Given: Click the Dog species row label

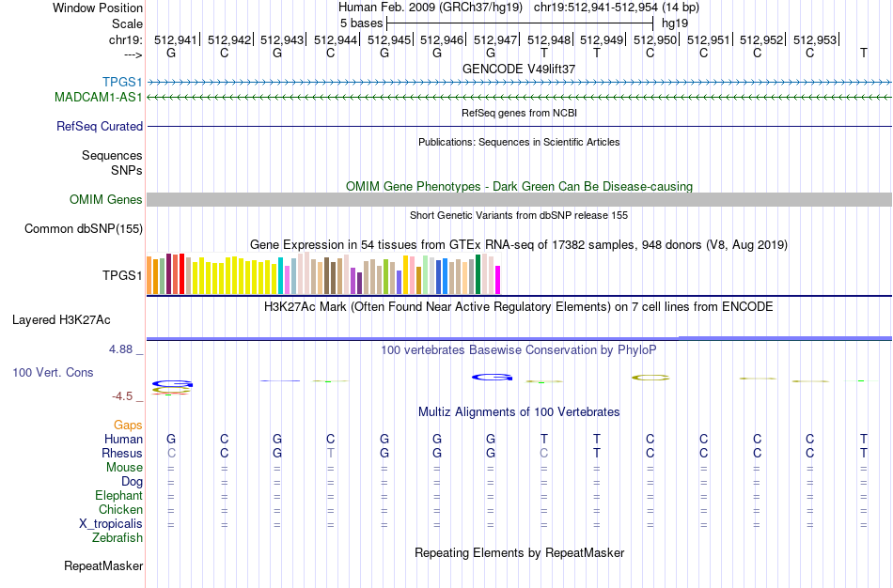Looking at the screenshot, I should pyautogui.click(x=132, y=482).
